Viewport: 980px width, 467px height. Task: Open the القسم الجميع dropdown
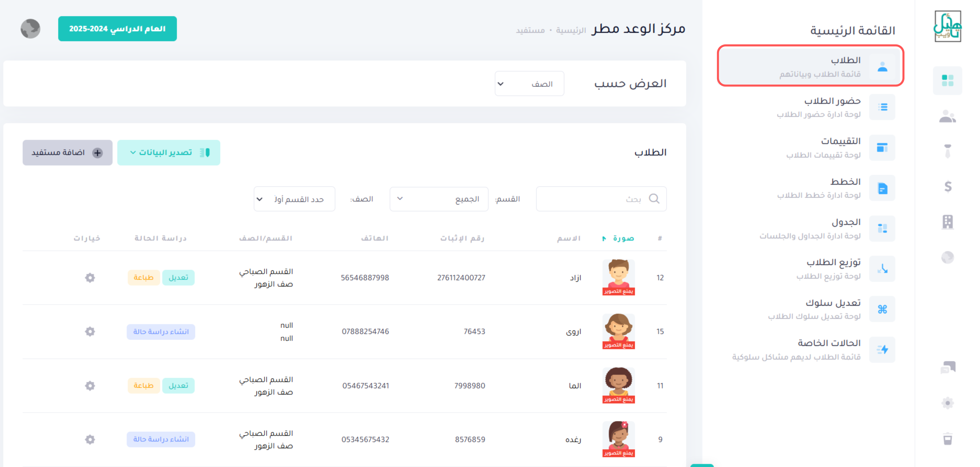(439, 199)
